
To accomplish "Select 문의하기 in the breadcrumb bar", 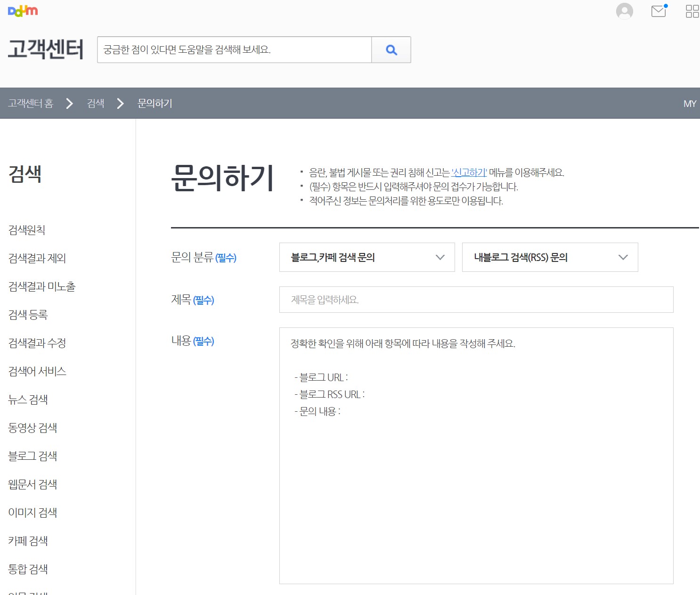I will pyautogui.click(x=155, y=103).
